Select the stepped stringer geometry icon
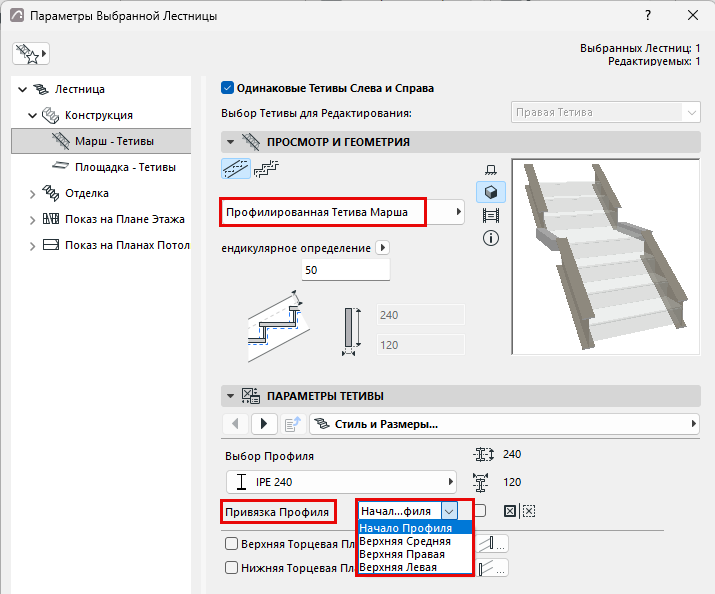The height and width of the screenshot is (594, 715). click(266, 169)
